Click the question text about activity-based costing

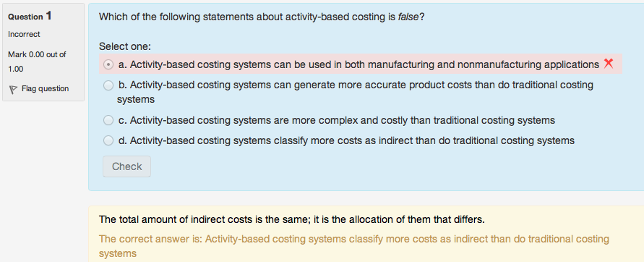pyautogui.click(x=262, y=17)
